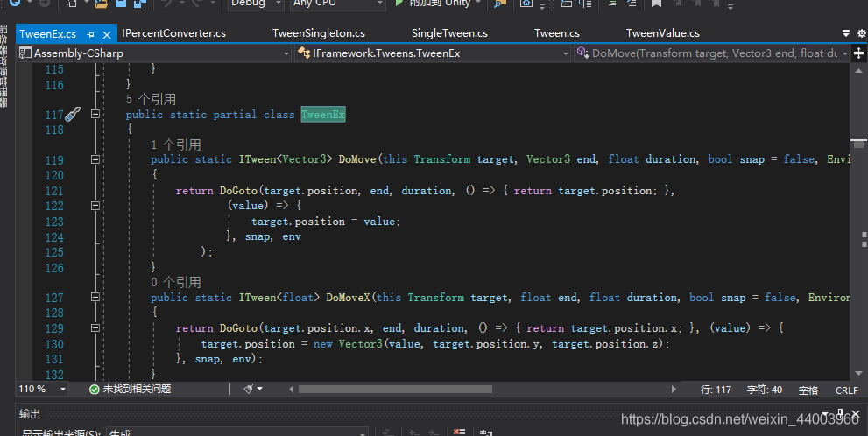Image resolution: width=868 pixels, height=436 pixels.
Task: Toggle pin on the TweenEx.cs tab
Action: 91,34
